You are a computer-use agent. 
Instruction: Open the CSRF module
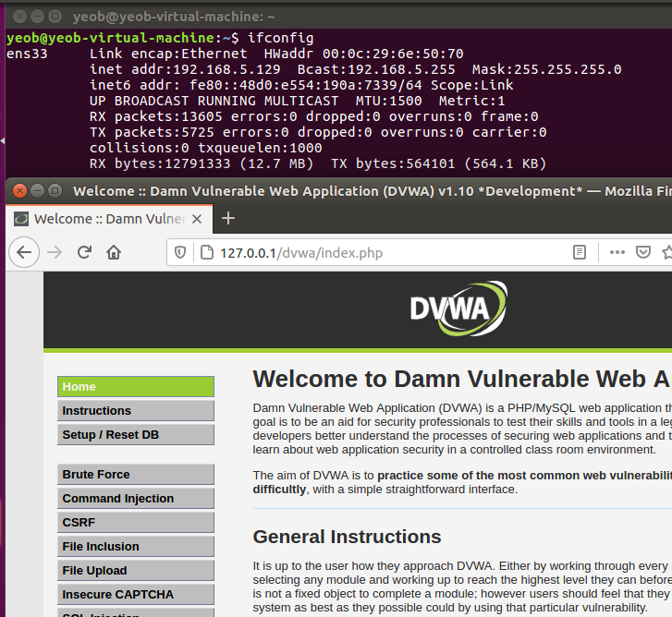point(136,523)
